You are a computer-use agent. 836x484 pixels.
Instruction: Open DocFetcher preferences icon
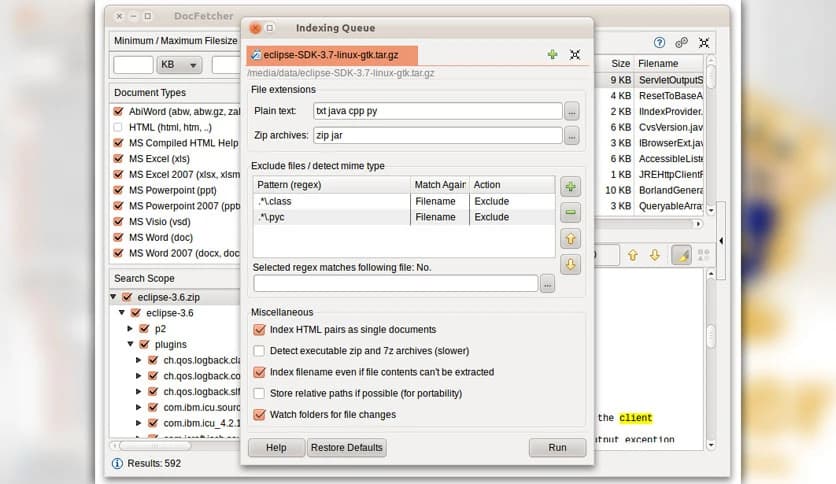click(681, 43)
